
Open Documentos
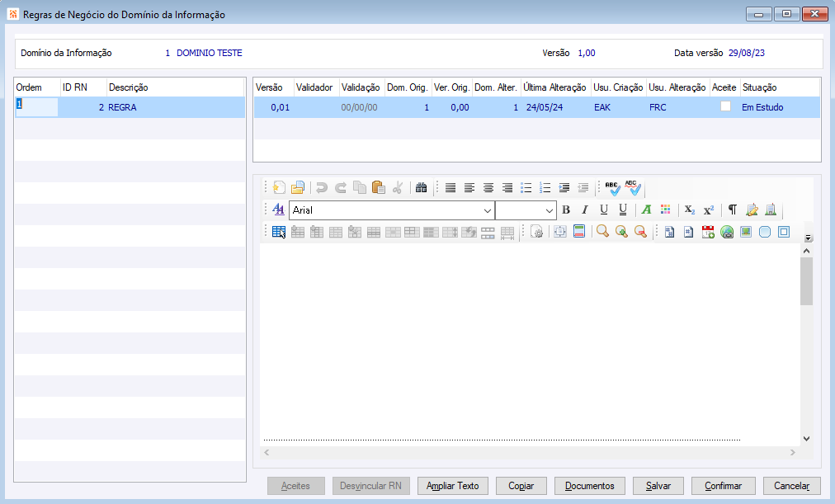pos(589,486)
